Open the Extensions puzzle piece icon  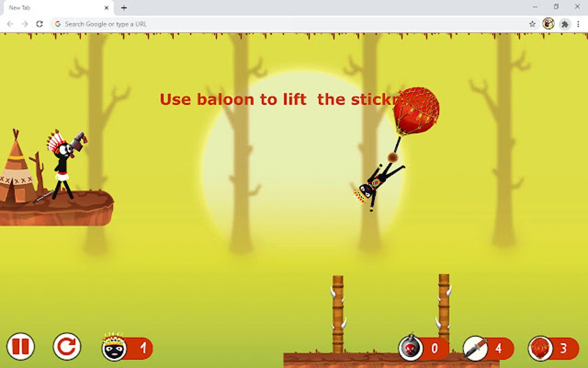click(x=565, y=24)
